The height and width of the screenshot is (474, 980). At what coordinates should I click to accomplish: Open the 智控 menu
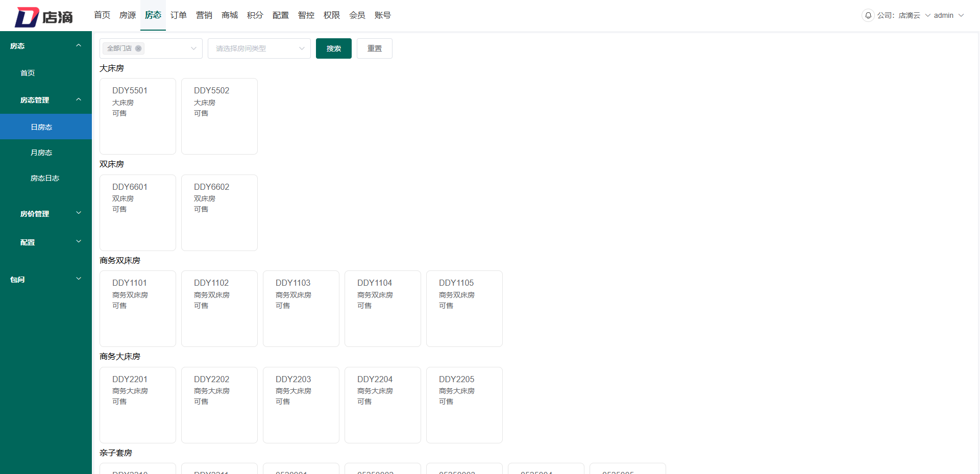(306, 15)
